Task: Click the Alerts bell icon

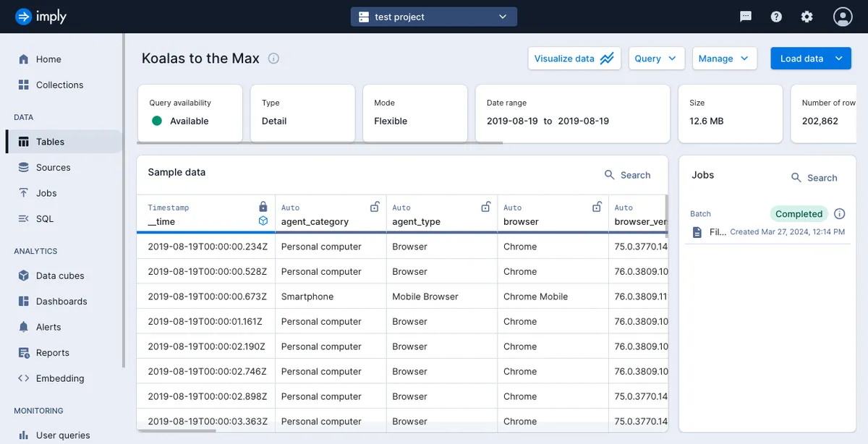Action: pyautogui.click(x=24, y=327)
